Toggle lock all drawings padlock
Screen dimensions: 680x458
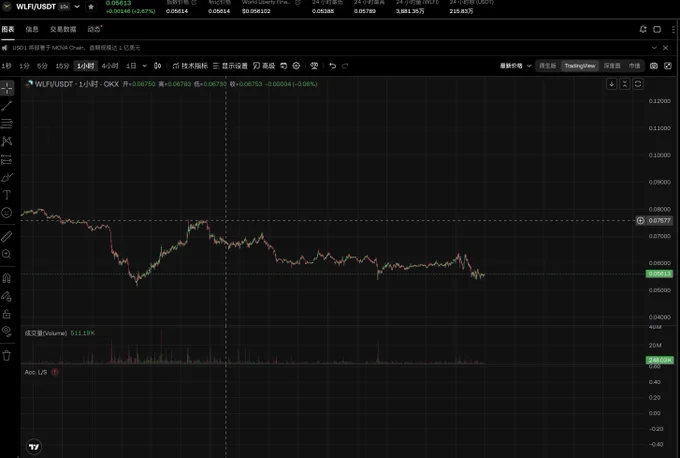(x=7, y=314)
